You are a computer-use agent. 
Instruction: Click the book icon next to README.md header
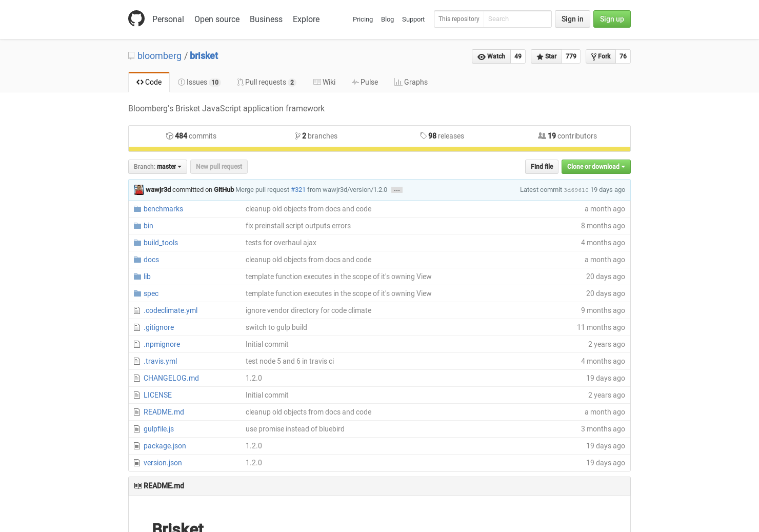[138, 486]
